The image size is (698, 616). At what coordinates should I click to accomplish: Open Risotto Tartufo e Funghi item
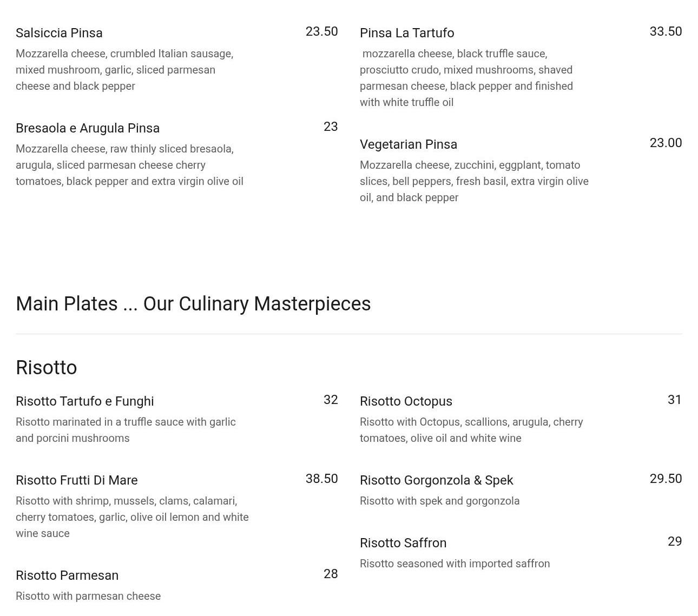85,401
